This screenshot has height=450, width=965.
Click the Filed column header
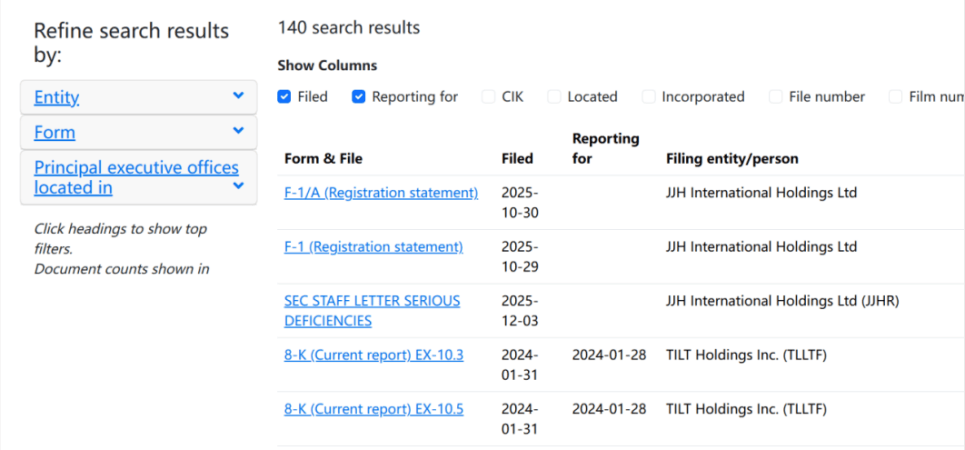(517, 159)
